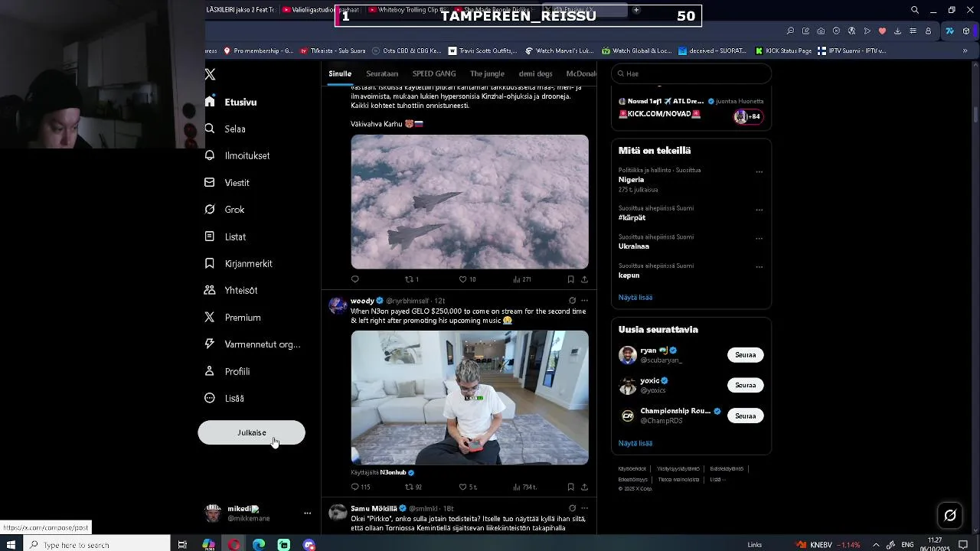Click the Julkaise post button
The image size is (980, 551).
click(x=251, y=432)
